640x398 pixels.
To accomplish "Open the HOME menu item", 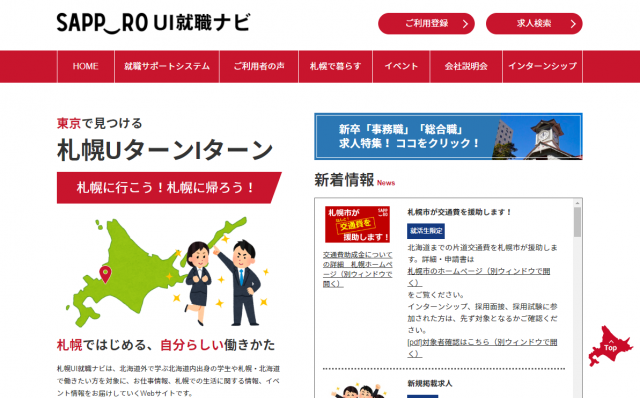I will click(x=86, y=66).
